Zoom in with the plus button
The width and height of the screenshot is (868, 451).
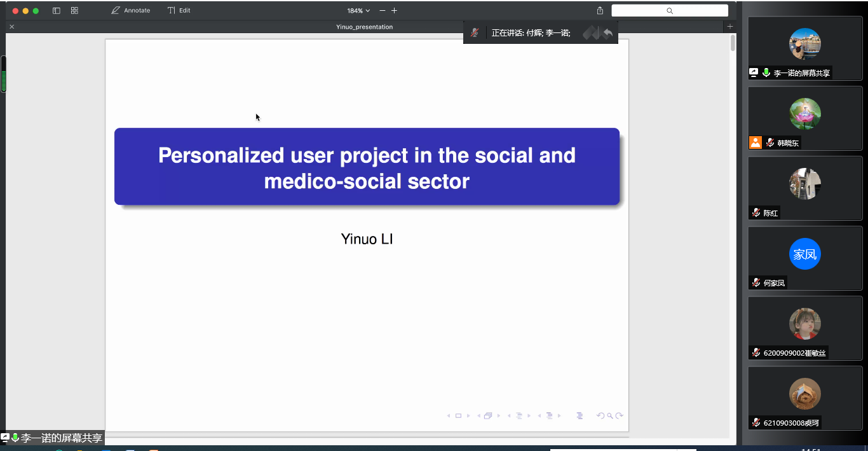tap(395, 11)
